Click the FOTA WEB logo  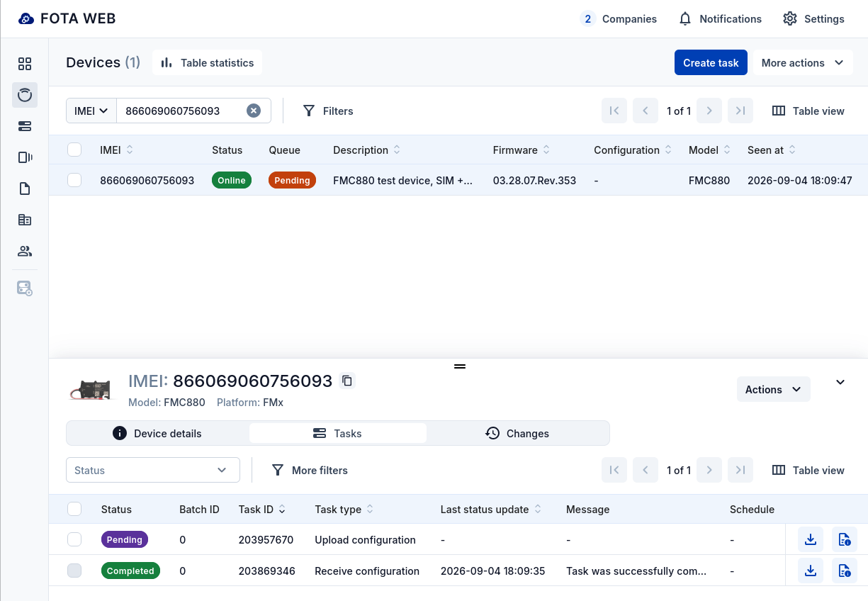pos(67,19)
